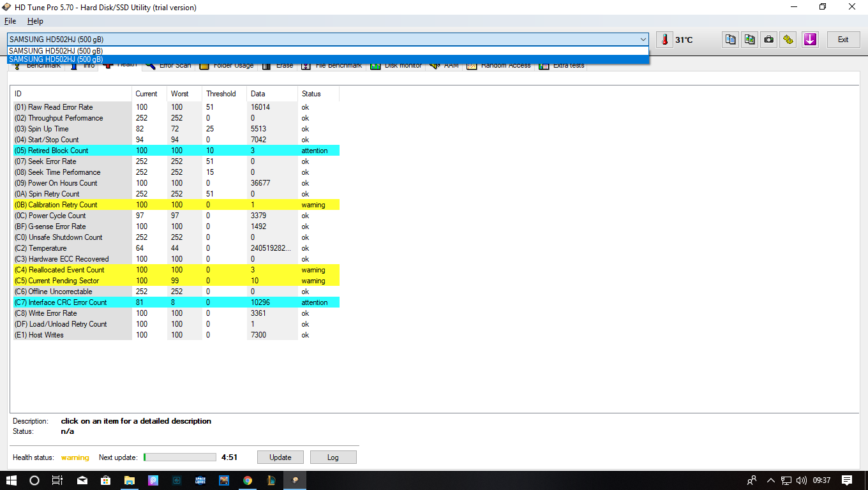Select the (07) Seek Error Rate row
The height and width of the screenshot is (490, 868).
[176, 161]
